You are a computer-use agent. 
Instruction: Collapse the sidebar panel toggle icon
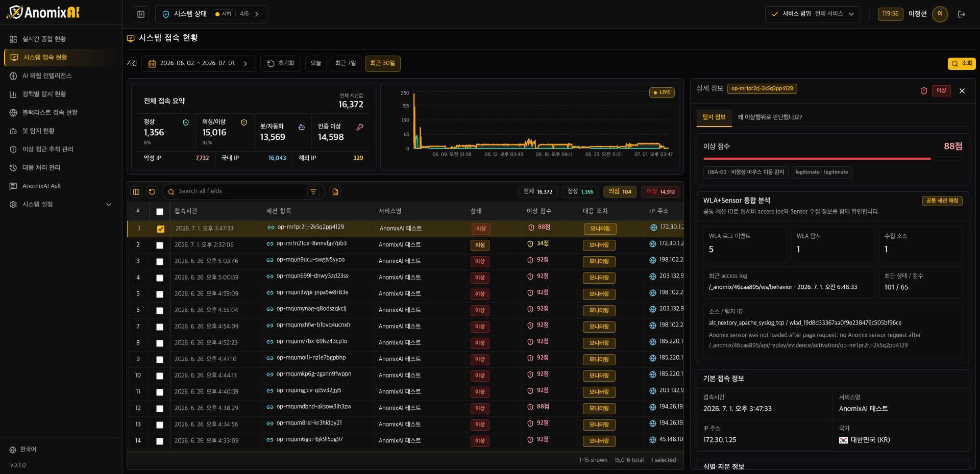[141, 14]
